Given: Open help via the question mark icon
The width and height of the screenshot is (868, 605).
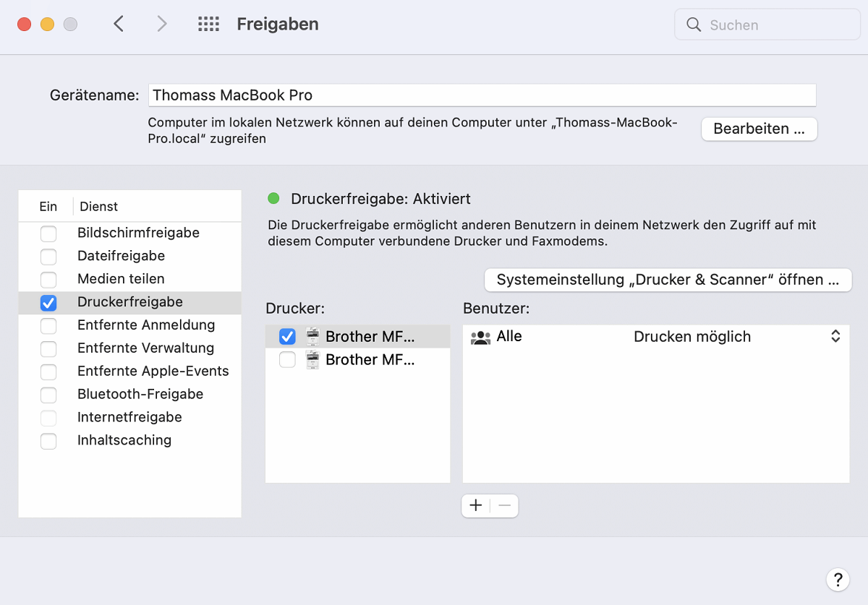Looking at the screenshot, I should point(838,579).
